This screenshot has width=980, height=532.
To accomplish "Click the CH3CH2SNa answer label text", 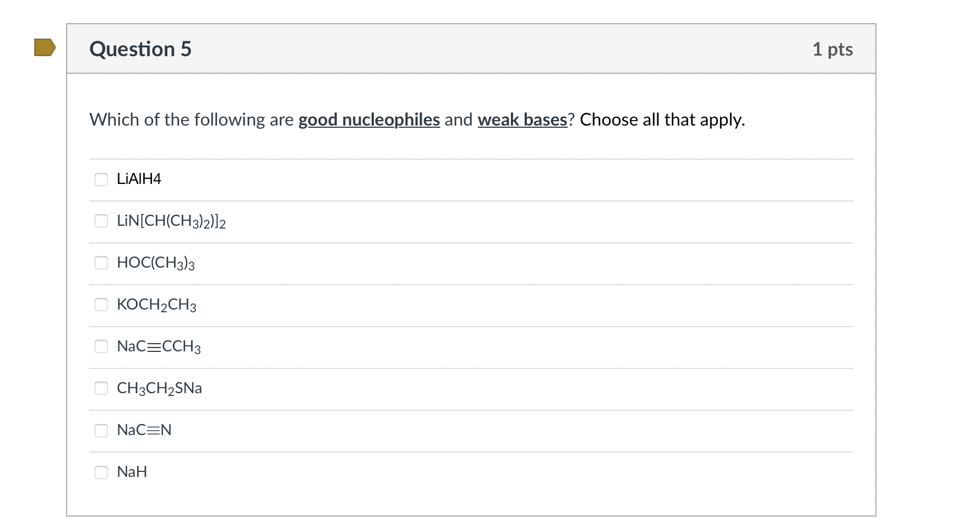I will (159, 388).
